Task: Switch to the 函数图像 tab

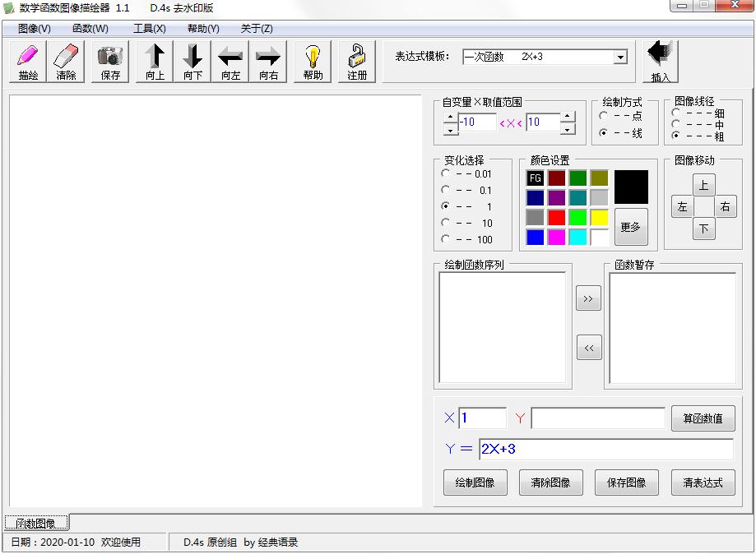Action: coord(35,521)
